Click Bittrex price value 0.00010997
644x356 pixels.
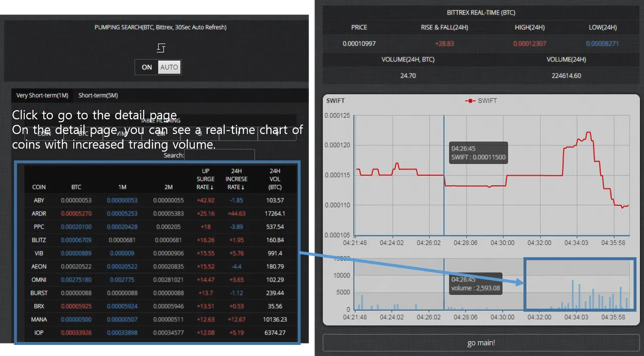[x=359, y=43]
